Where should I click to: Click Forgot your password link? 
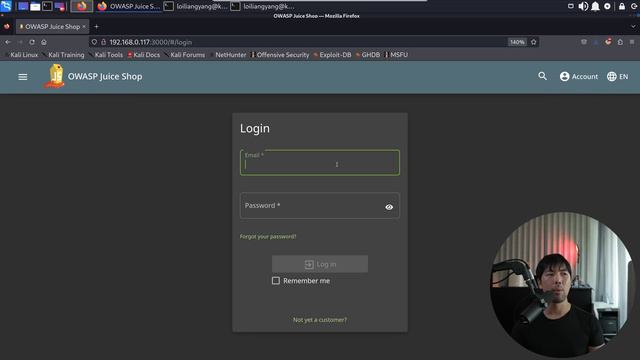268,236
